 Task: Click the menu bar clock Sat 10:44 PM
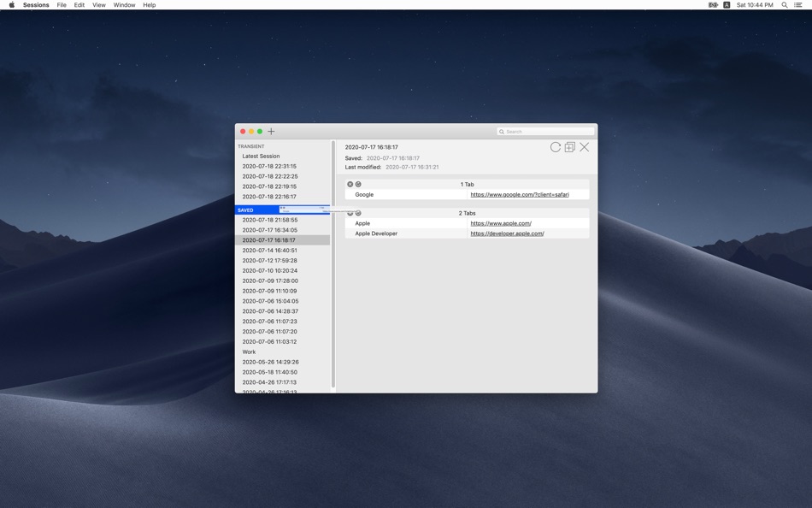click(755, 4)
